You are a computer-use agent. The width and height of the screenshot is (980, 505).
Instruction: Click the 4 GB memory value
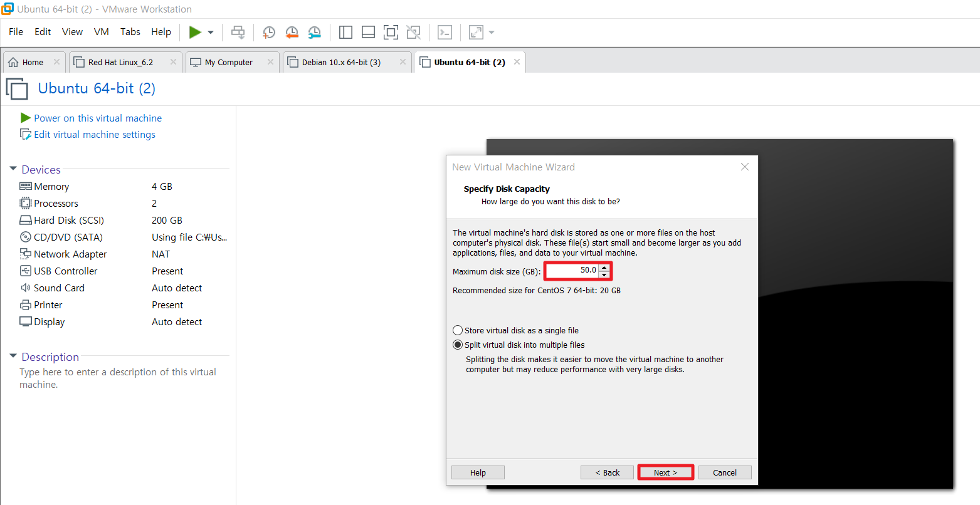162,187
